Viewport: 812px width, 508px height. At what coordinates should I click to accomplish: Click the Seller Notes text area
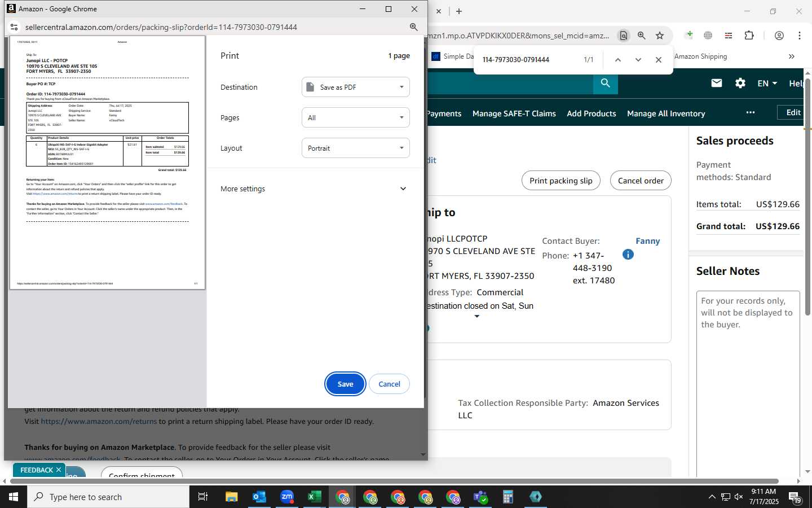748,384
